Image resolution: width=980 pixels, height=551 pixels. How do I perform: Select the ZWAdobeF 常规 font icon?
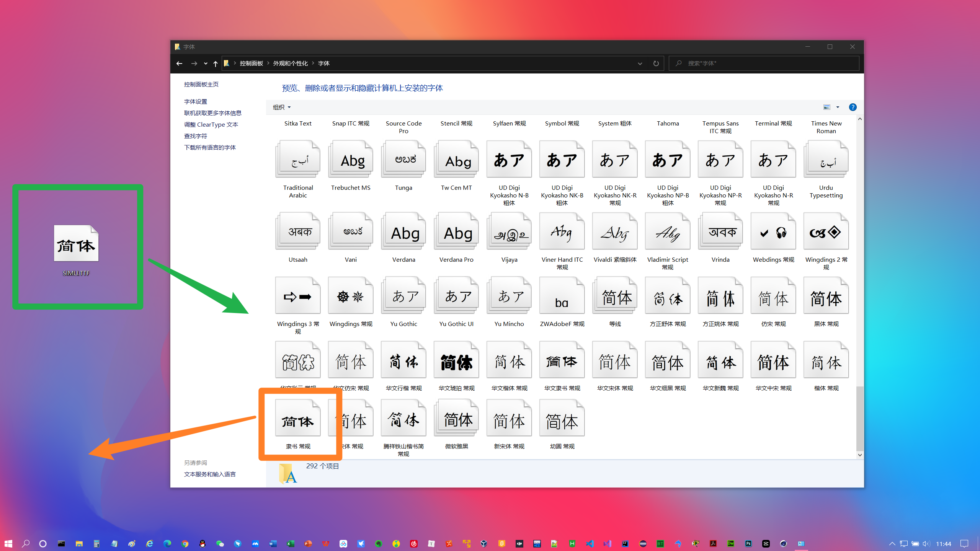click(x=562, y=296)
